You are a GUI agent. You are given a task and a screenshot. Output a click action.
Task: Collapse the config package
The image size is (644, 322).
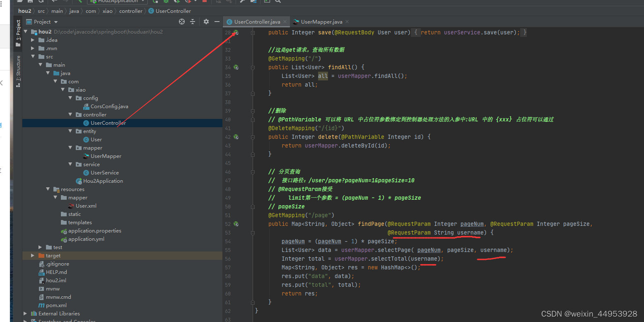click(70, 98)
